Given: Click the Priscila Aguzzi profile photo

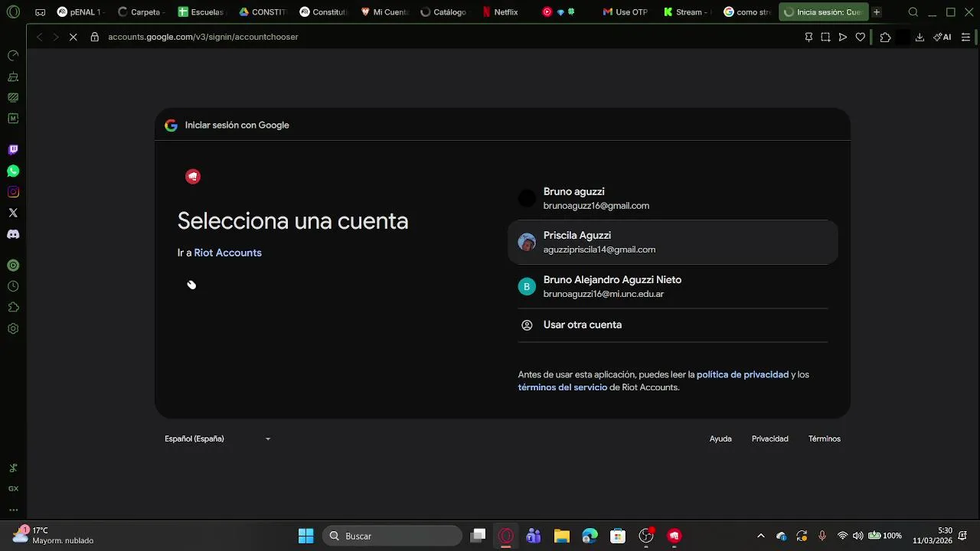Looking at the screenshot, I should point(527,243).
